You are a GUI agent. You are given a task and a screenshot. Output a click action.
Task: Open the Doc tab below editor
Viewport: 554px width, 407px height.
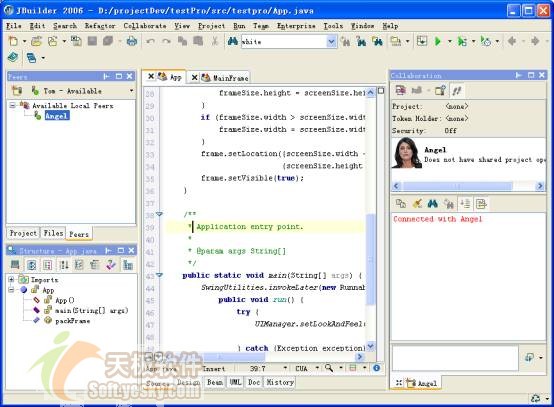(x=254, y=382)
